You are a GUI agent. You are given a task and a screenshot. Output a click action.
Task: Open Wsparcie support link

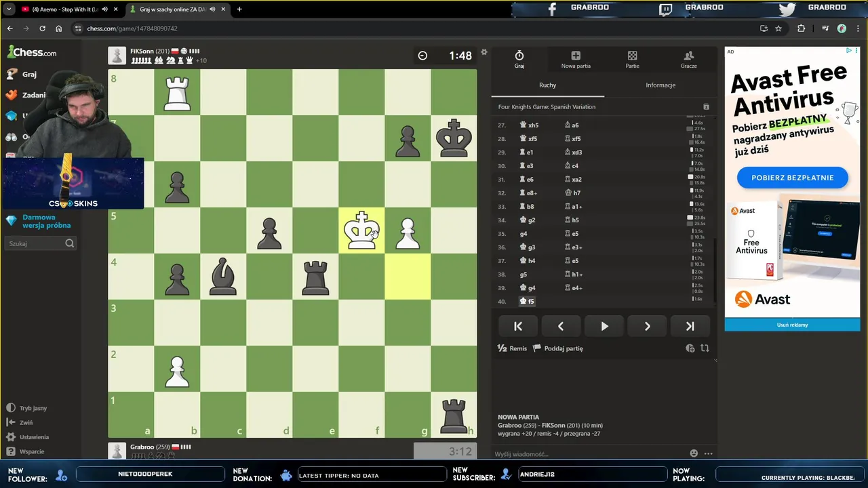point(25,451)
